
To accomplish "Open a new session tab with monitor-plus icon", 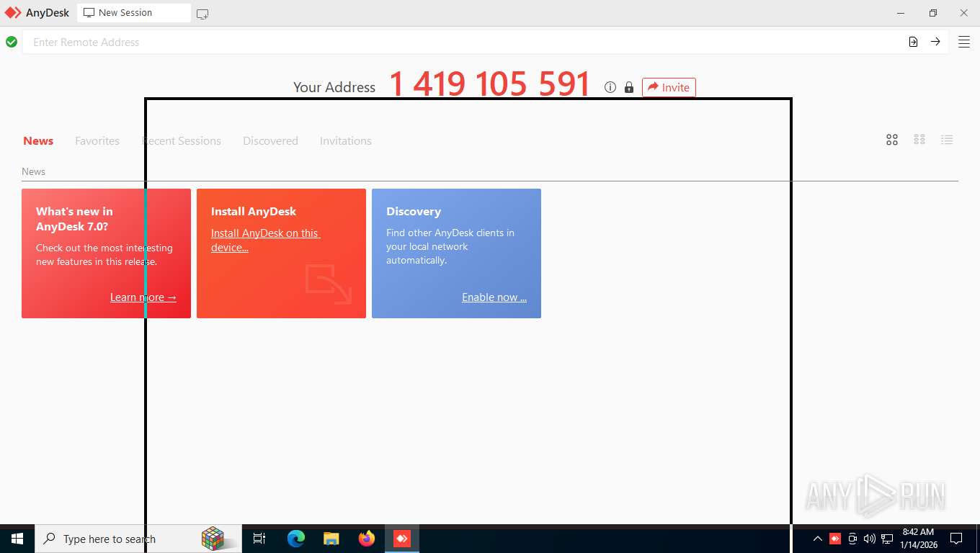I will tap(202, 14).
